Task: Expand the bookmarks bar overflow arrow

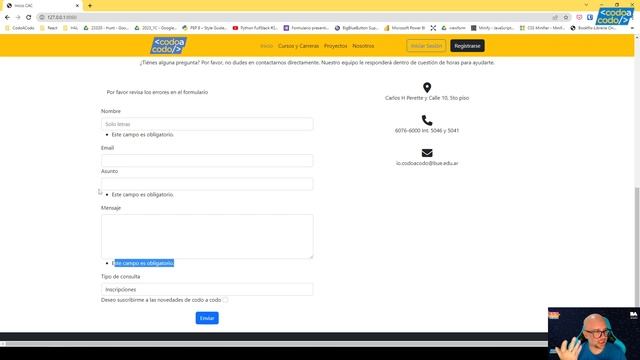Action: point(632,28)
